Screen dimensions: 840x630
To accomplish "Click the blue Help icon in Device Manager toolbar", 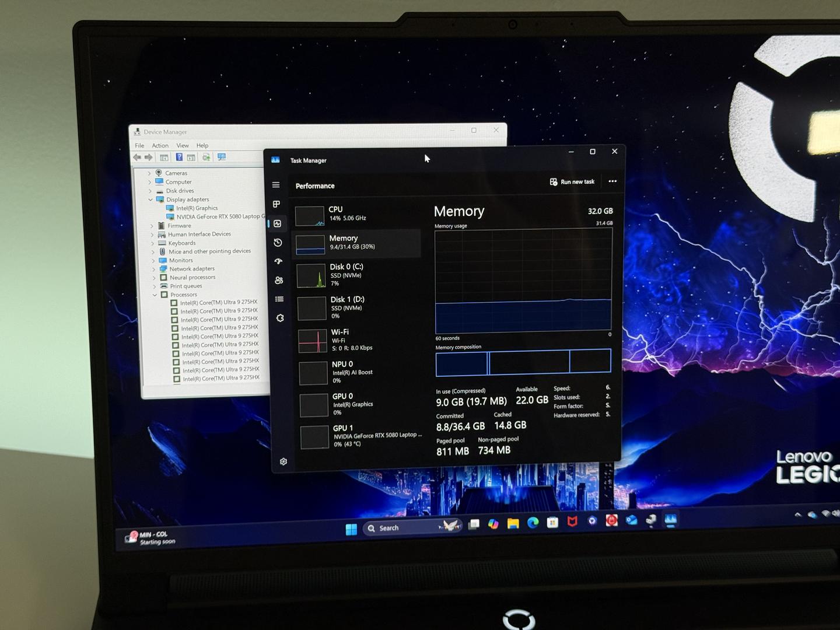I will point(179,157).
